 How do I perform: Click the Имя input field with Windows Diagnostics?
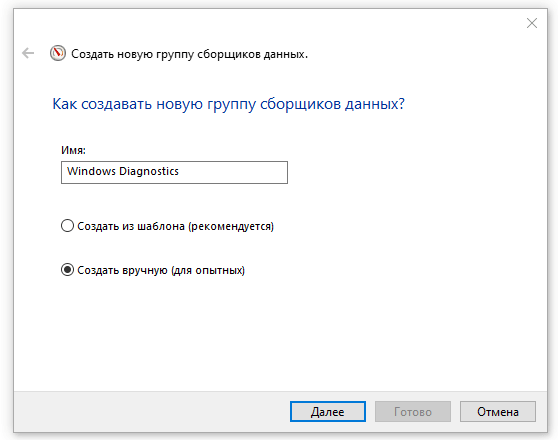click(x=174, y=172)
